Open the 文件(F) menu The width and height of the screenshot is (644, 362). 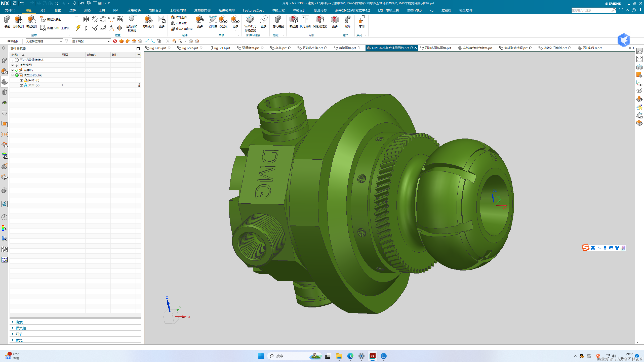tap(10, 10)
